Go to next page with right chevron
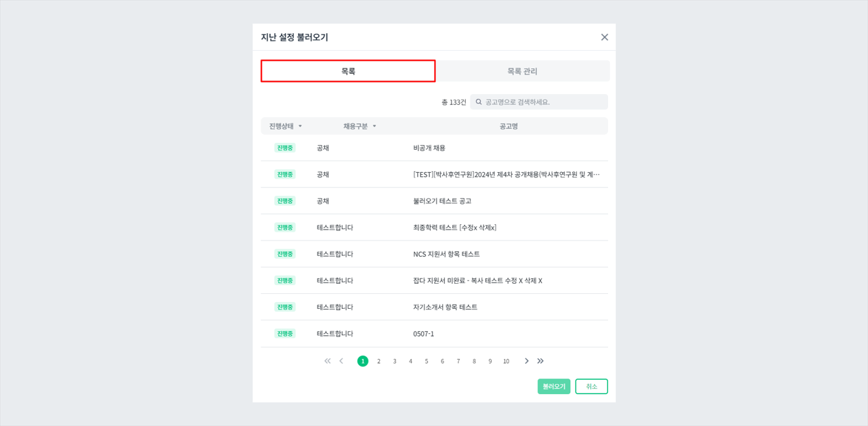Image resolution: width=868 pixels, height=426 pixels. 526,361
